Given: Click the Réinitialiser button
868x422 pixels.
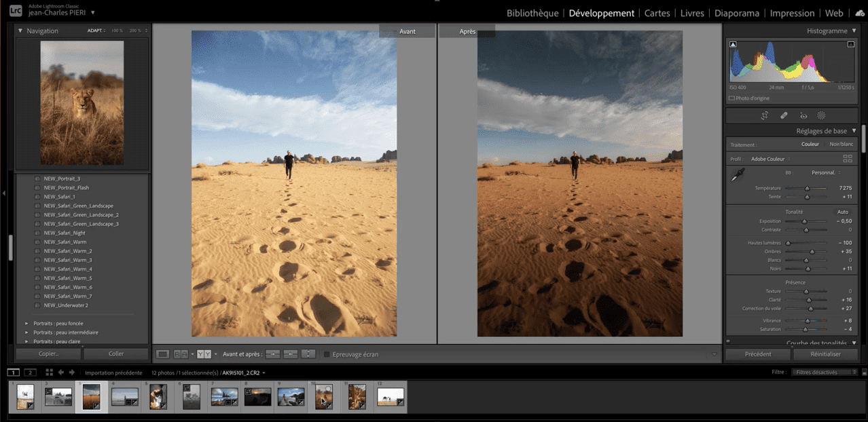Looking at the screenshot, I should click(826, 353).
